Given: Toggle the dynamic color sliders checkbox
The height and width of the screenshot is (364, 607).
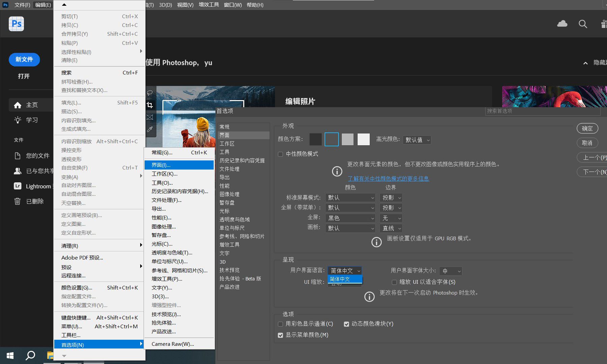Looking at the screenshot, I should click(346, 324).
